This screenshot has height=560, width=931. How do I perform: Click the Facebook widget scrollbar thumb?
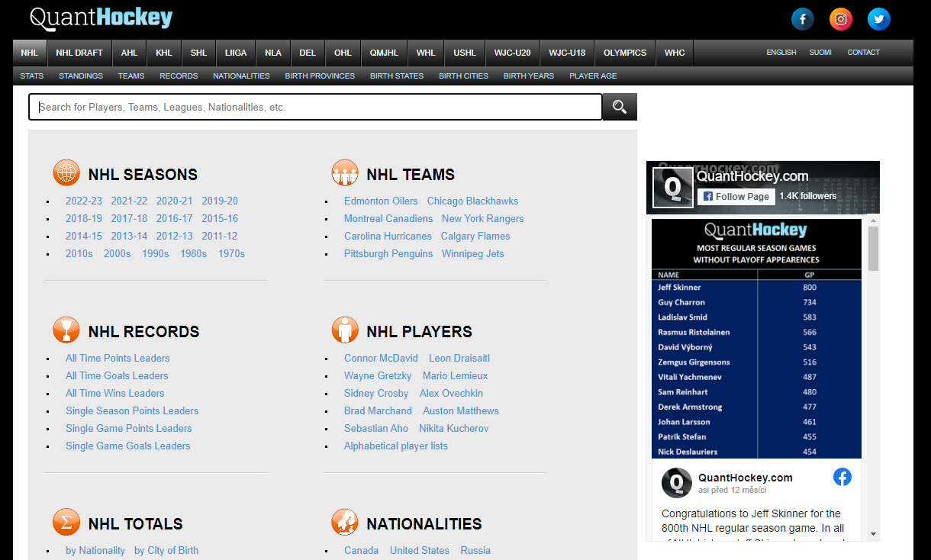pyautogui.click(x=873, y=249)
